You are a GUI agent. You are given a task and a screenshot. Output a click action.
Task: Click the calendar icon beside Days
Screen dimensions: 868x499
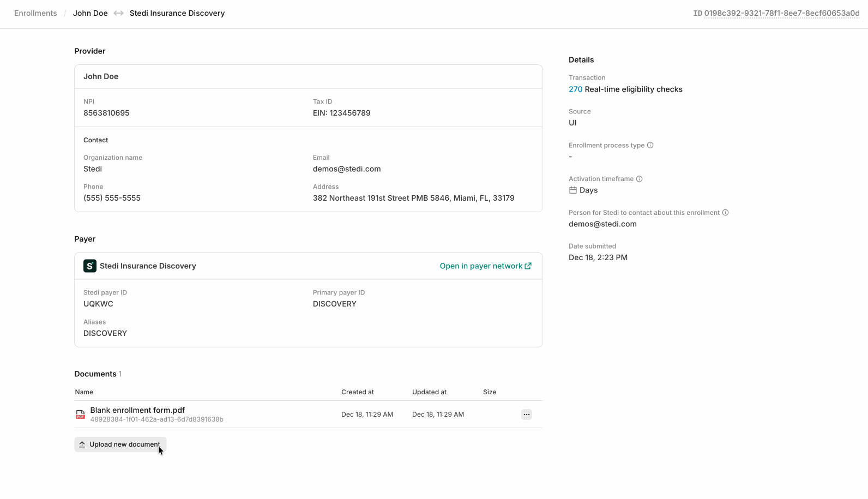point(573,190)
